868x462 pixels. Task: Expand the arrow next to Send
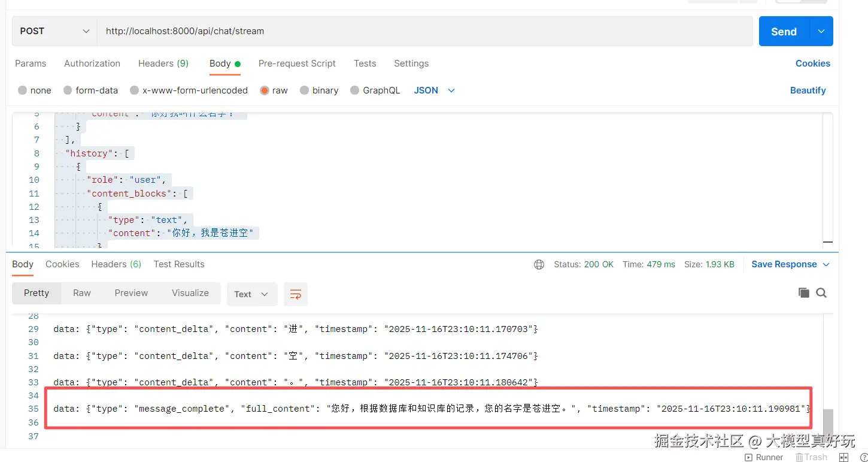(x=821, y=31)
